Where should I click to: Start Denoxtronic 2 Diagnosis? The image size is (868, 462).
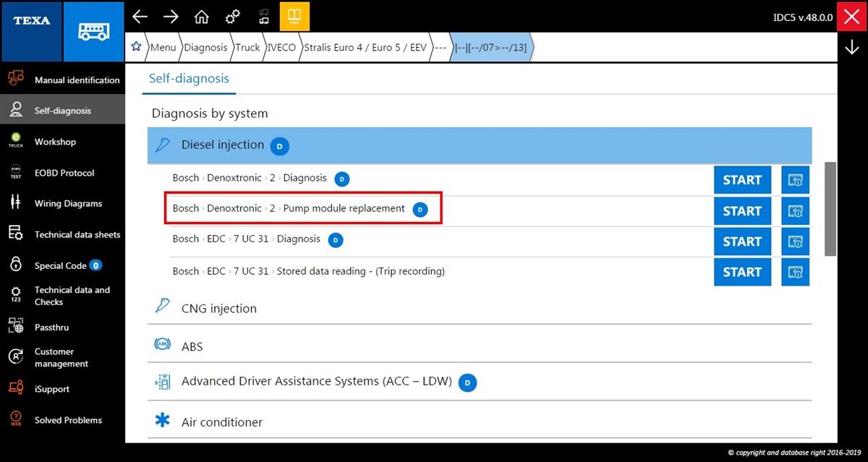(x=742, y=180)
